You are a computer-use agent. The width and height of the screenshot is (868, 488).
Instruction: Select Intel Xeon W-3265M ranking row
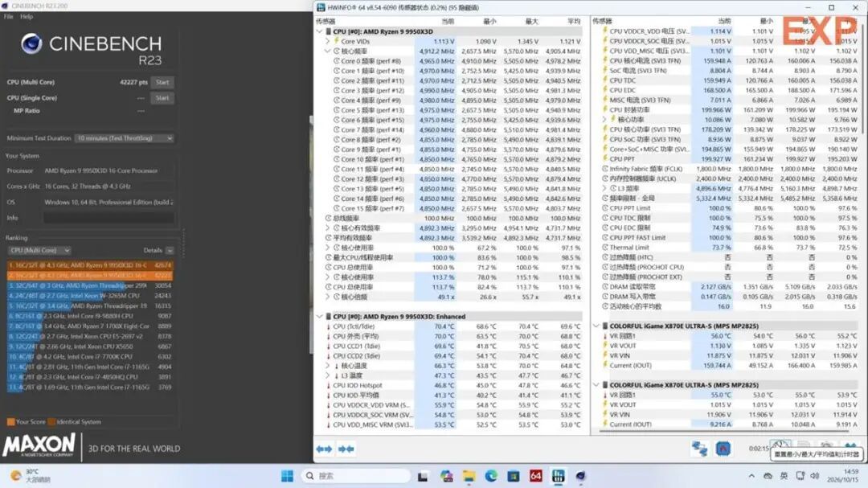click(90, 296)
